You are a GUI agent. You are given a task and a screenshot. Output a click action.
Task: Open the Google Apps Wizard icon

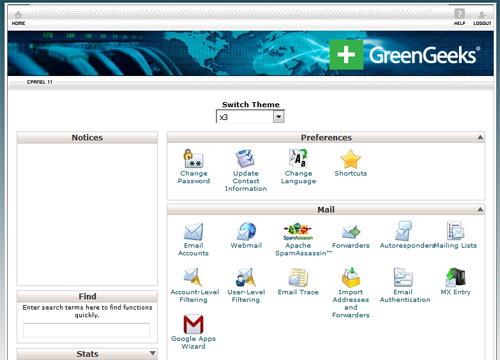(193, 324)
